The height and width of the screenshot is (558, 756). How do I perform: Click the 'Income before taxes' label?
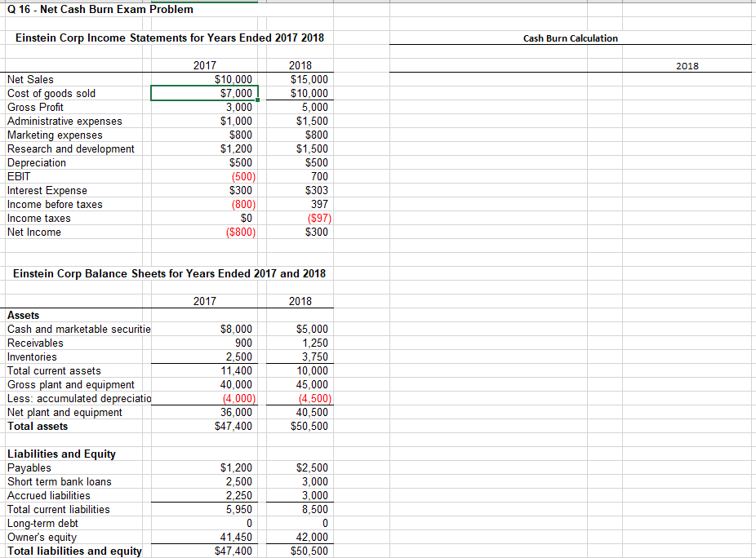point(55,205)
